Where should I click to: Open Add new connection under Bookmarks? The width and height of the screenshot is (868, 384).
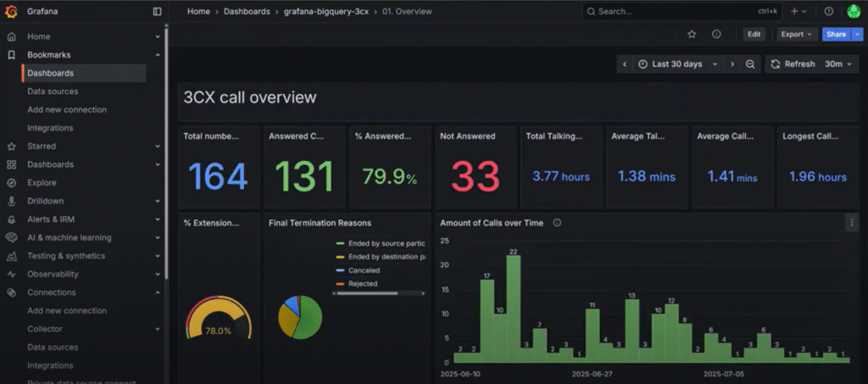[x=67, y=109]
